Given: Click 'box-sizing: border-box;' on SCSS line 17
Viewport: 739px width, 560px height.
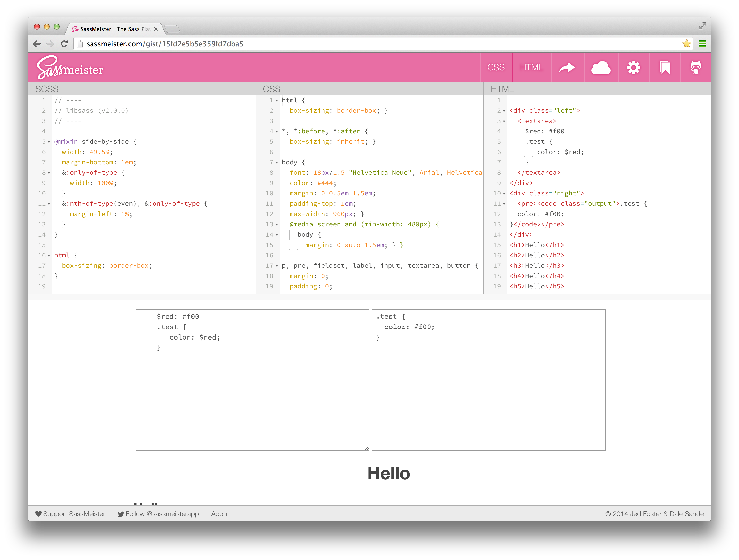Looking at the screenshot, I should pos(107,266).
